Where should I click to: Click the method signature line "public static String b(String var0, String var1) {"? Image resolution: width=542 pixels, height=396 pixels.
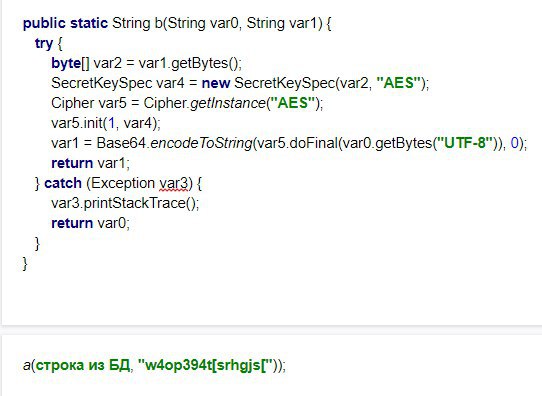click(177, 23)
